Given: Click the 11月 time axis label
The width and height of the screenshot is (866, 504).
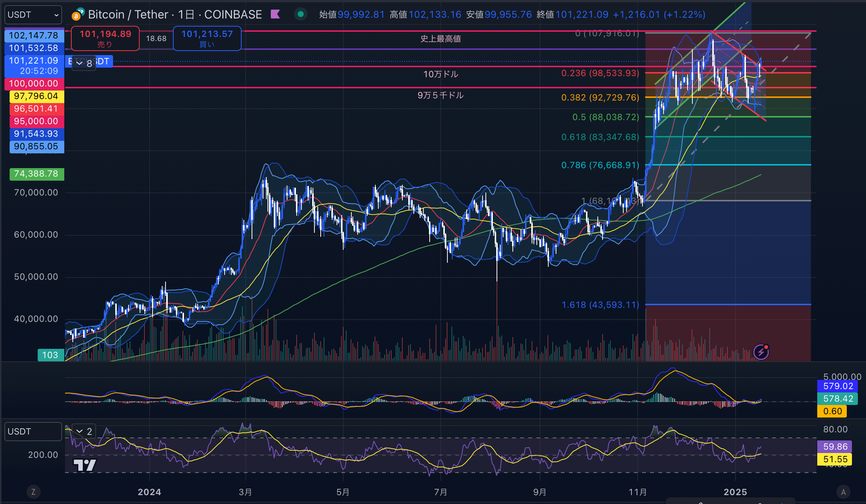Looking at the screenshot, I should click(x=638, y=492).
